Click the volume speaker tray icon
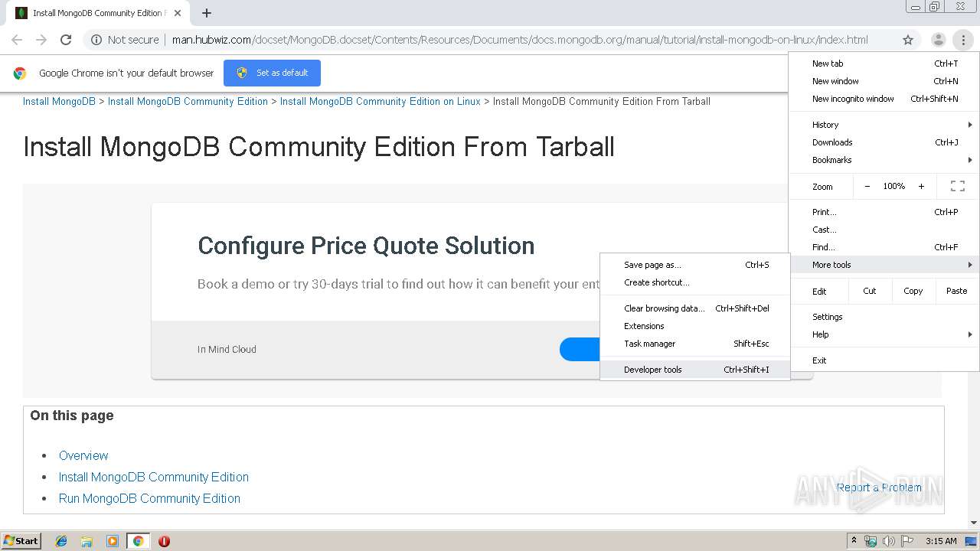This screenshot has height=551, width=980. point(888,541)
